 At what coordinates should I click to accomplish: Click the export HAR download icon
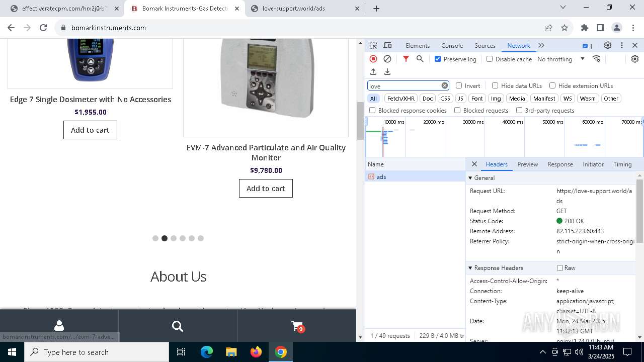pos(387,72)
